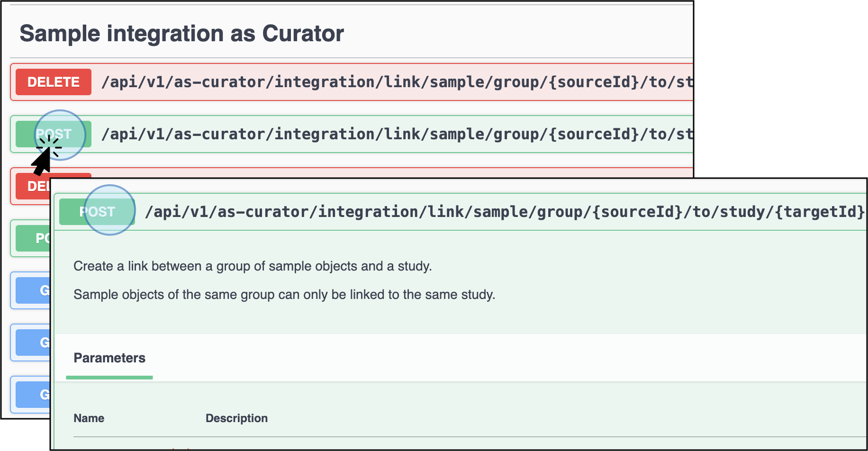Screen dimensions: 868x451
Task: Click the Name column header
Action: (89, 418)
